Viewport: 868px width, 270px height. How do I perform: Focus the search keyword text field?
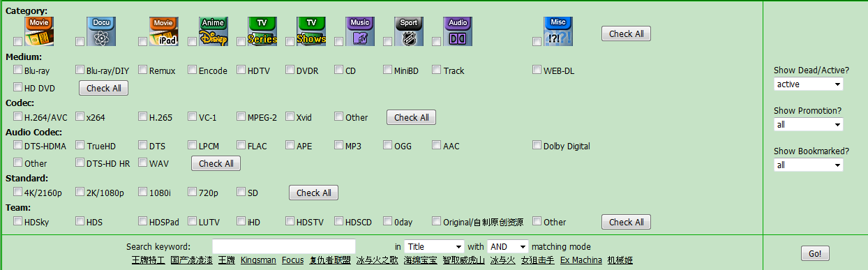284,246
